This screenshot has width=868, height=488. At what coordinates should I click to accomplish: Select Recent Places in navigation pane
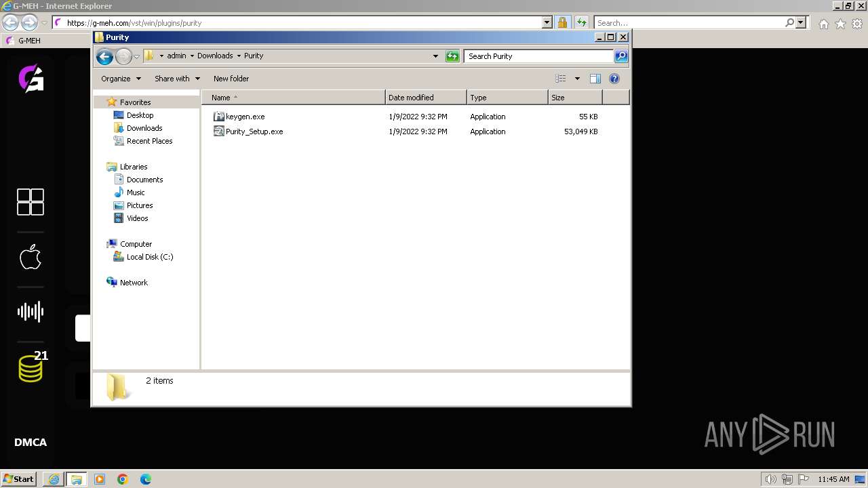click(149, 141)
